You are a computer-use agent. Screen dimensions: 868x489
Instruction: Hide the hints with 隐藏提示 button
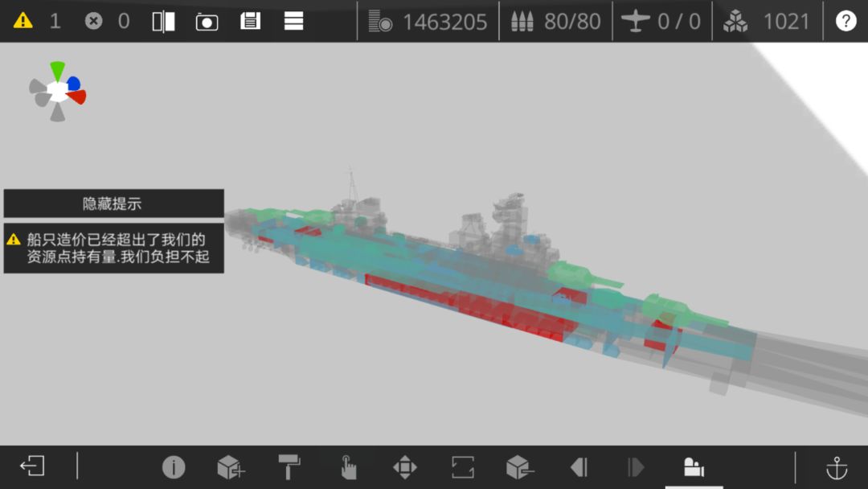coord(113,203)
